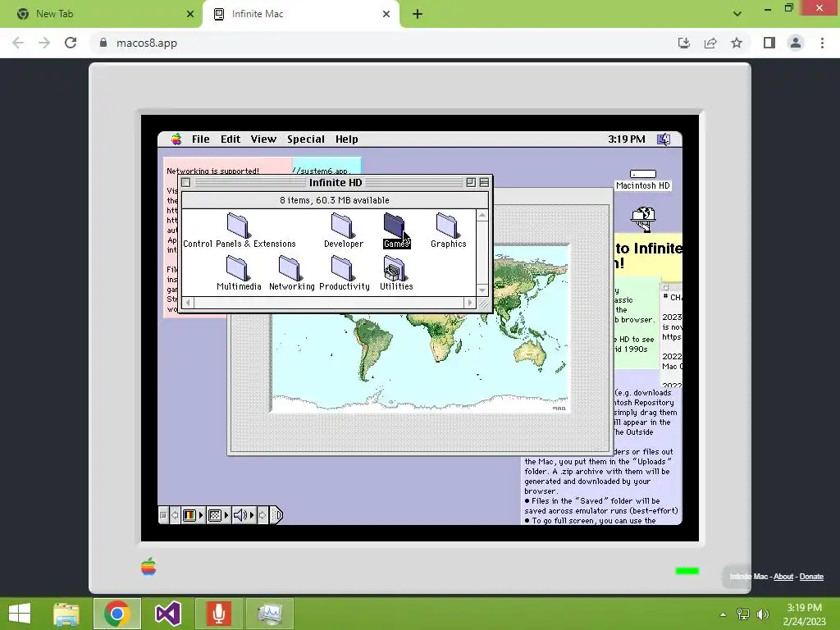Click the yellow welcome to Infinite note

pyautogui.click(x=648, y=255)
